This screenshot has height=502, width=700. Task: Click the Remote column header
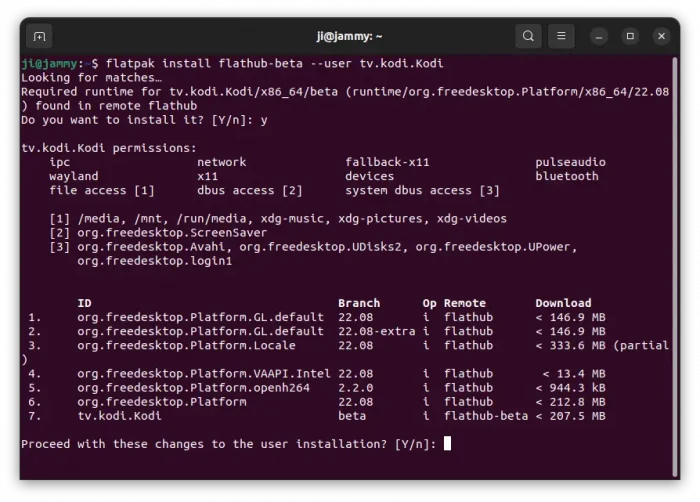pyautogui.click(x=465, y=303)
